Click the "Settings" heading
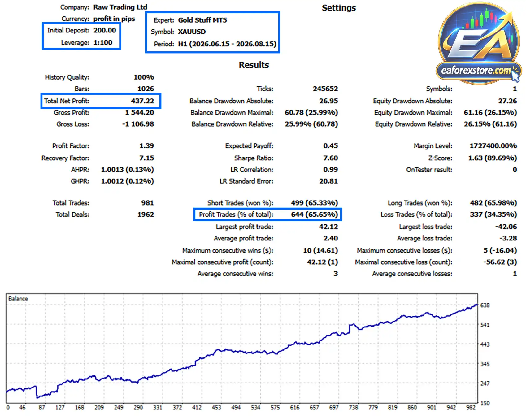 339,8
